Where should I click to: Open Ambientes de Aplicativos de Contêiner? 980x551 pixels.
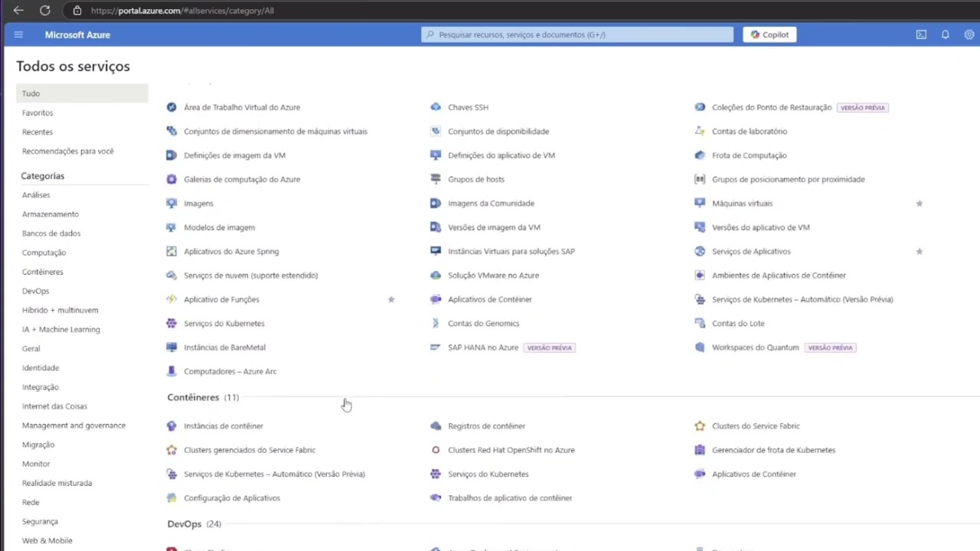[779, 275]
